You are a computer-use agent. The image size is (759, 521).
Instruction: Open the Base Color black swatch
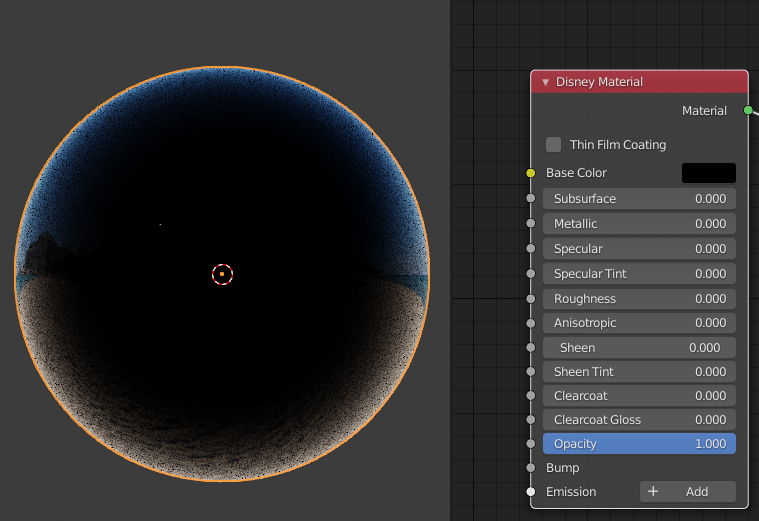pos(708,173)
